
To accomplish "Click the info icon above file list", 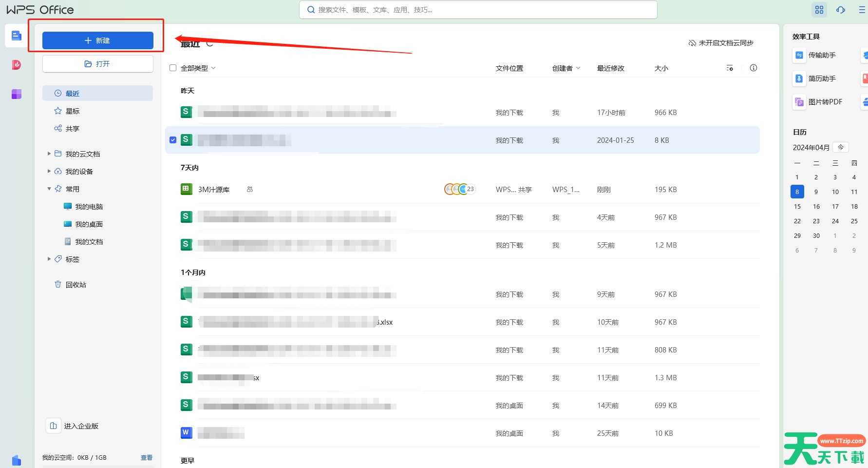I will coord(753,68).
